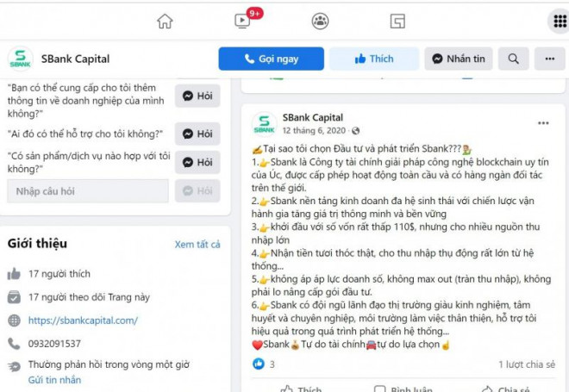Open the Watch video icon with 9+ badge
This screenshot has height=392, width=569.
pos(242,21)
